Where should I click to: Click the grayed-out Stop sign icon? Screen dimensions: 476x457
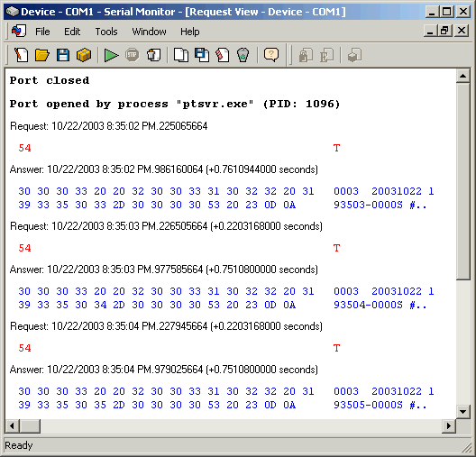pyautogui.click(x=132, y=55)
